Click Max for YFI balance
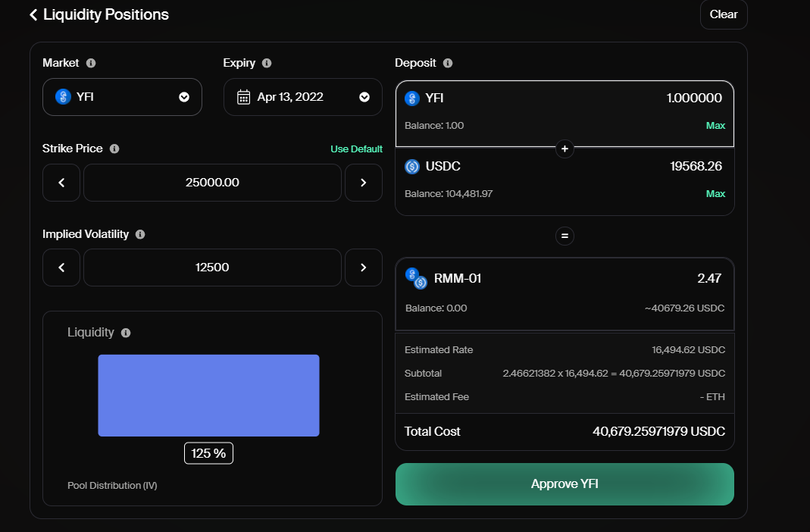This screenshot has height=532, width=810. [x=715, y=126]
